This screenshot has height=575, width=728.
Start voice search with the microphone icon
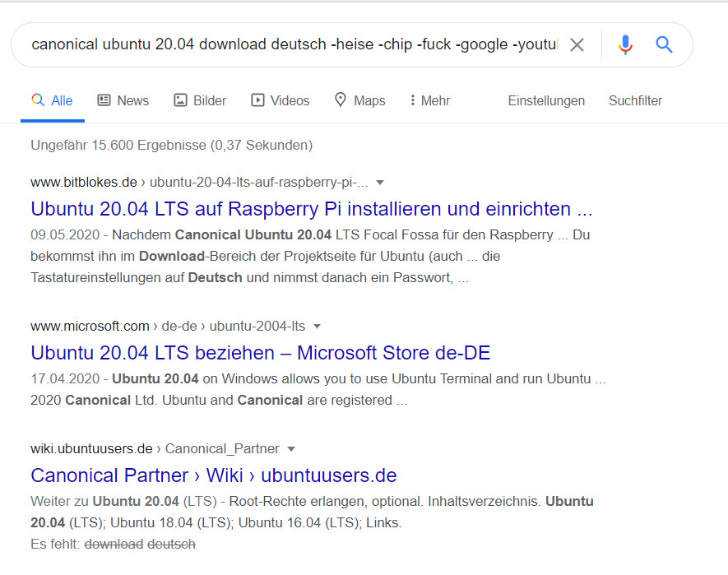pos(625,44)
